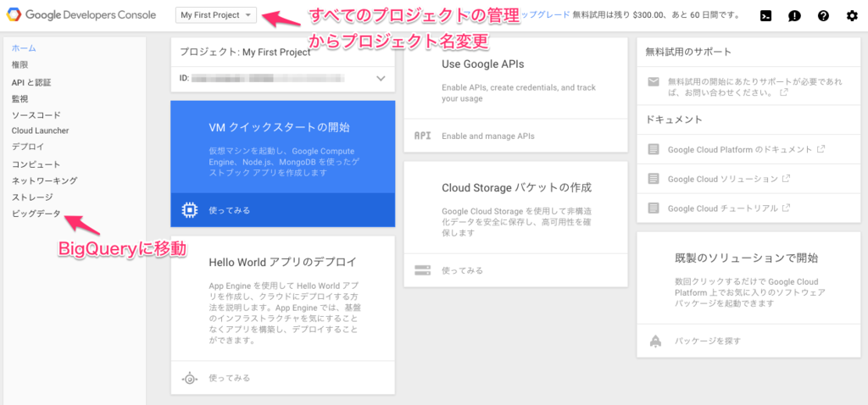Click 無料試用のサポート heading
This screenshot has width=868, height=405.
[x=688, y=52]
